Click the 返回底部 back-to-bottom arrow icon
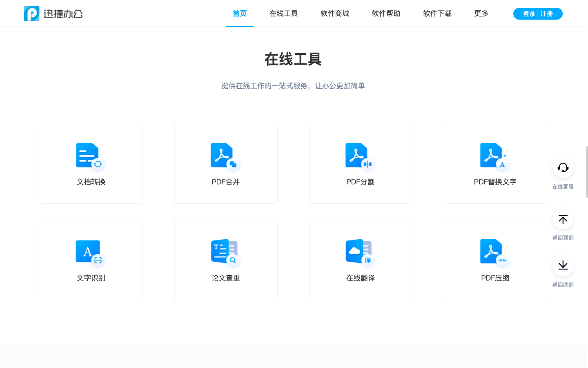588x368 pixels. [x=563, y=265]
